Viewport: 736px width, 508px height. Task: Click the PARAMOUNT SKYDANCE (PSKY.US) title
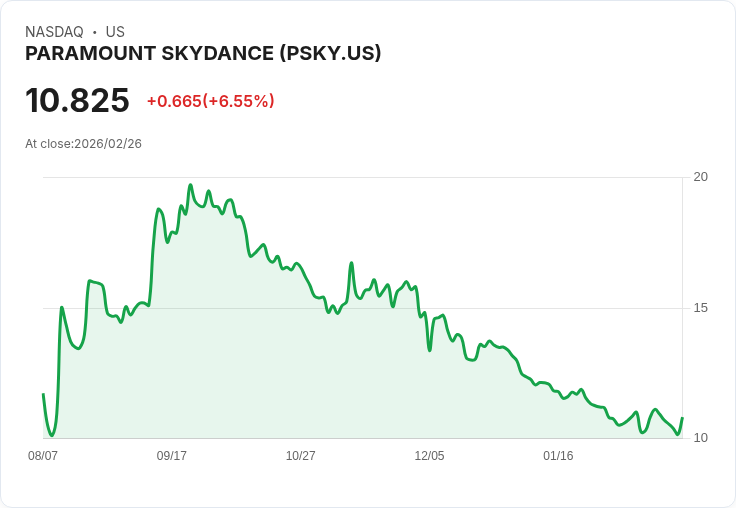(203, 54)
